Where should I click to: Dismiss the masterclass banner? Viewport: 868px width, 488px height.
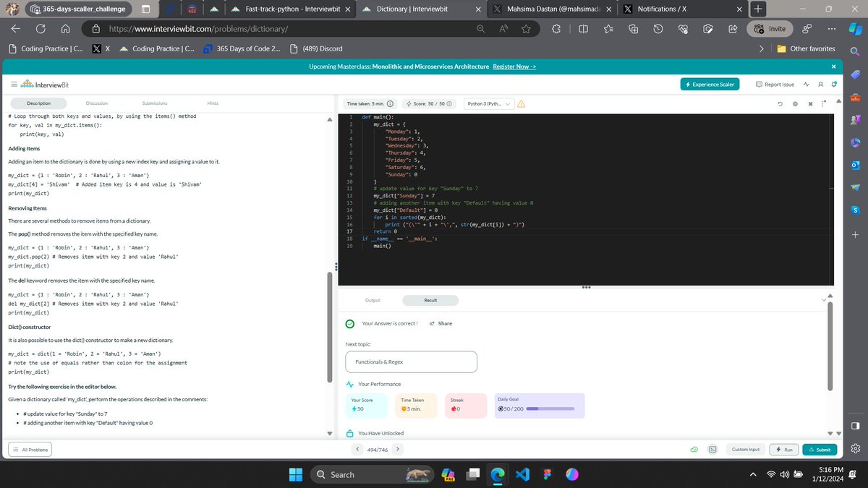tap(833, 66)
